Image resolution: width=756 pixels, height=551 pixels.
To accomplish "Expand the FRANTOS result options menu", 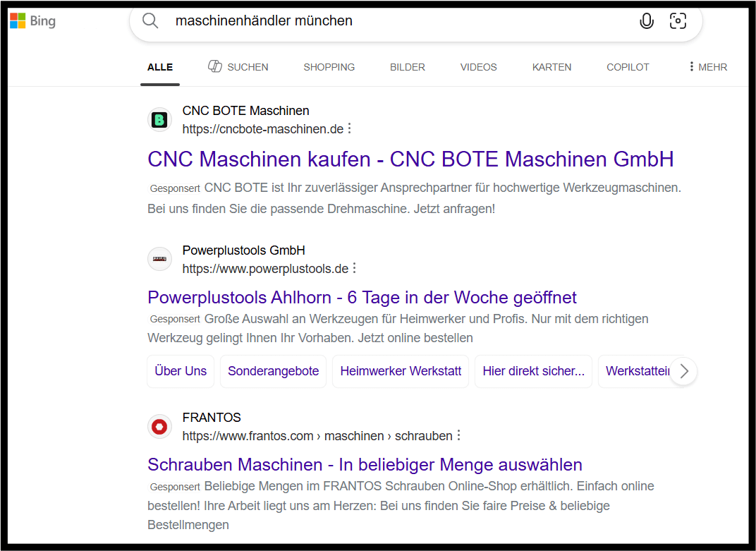I will coord(459,435).
